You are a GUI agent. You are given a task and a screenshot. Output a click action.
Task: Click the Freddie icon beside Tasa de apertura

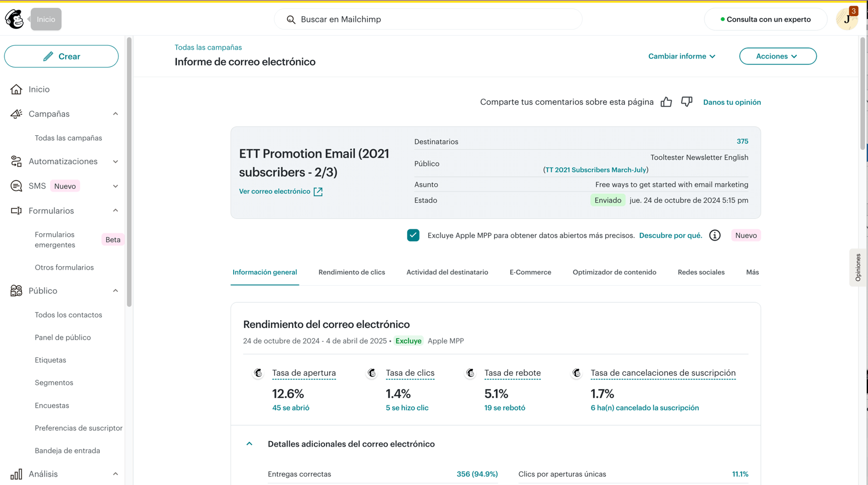[x=258, y=373]
